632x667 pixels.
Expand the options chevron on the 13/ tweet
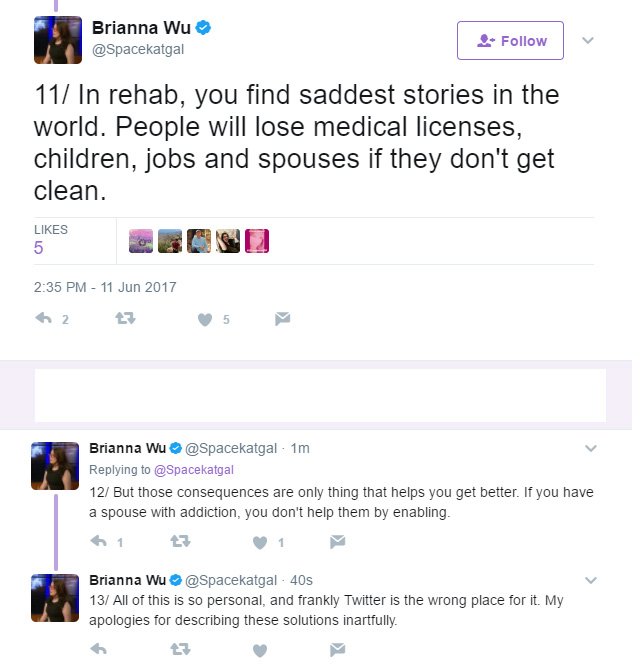pyautogui.click(x=591, y=580)
